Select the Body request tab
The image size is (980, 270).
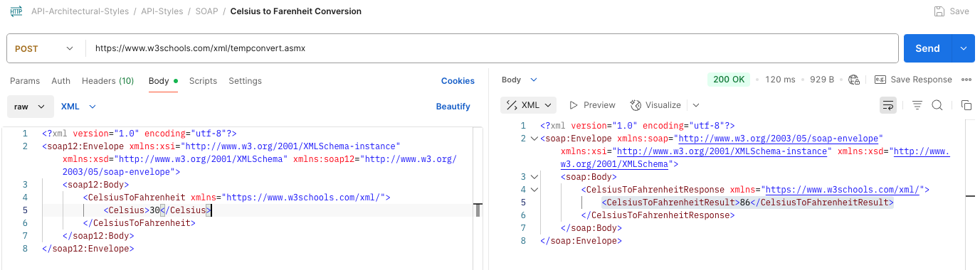coord(163,81)
